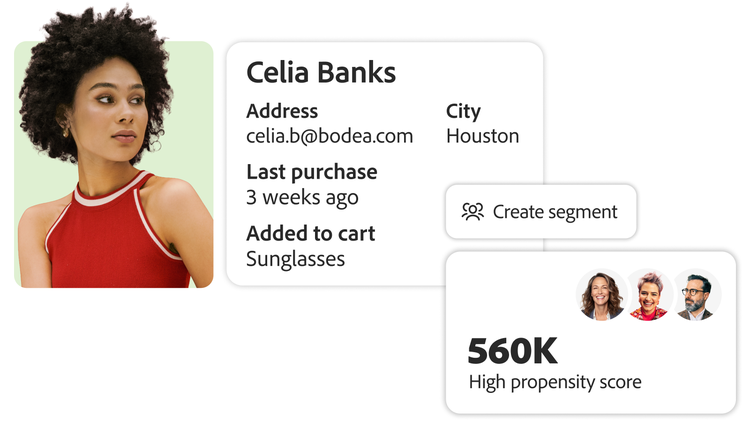The width and height of the screenshot is (750, 422).
Task: Select the Houston city value
Action: (x=482, y=136)
